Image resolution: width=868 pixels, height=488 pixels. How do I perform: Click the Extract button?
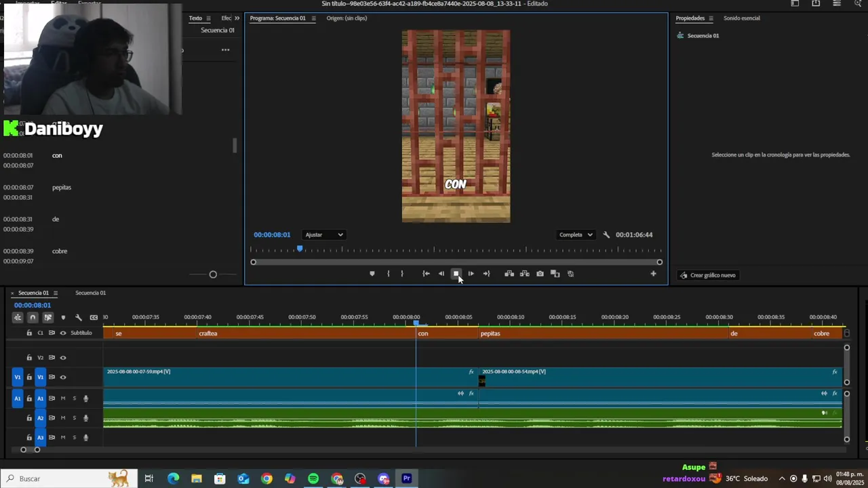pos(524,274)
